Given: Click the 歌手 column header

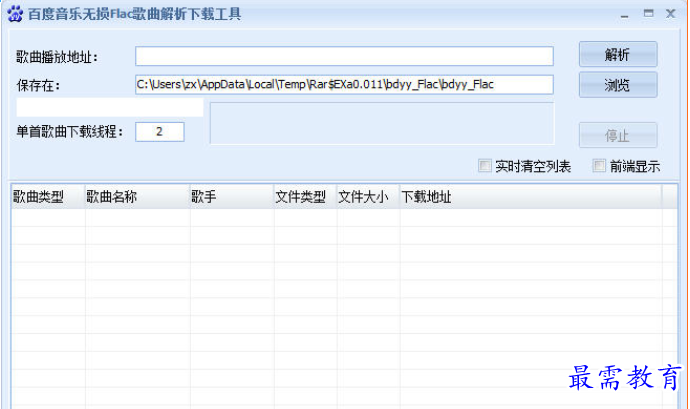Looking at the screenshot, I should pos(232,197).
